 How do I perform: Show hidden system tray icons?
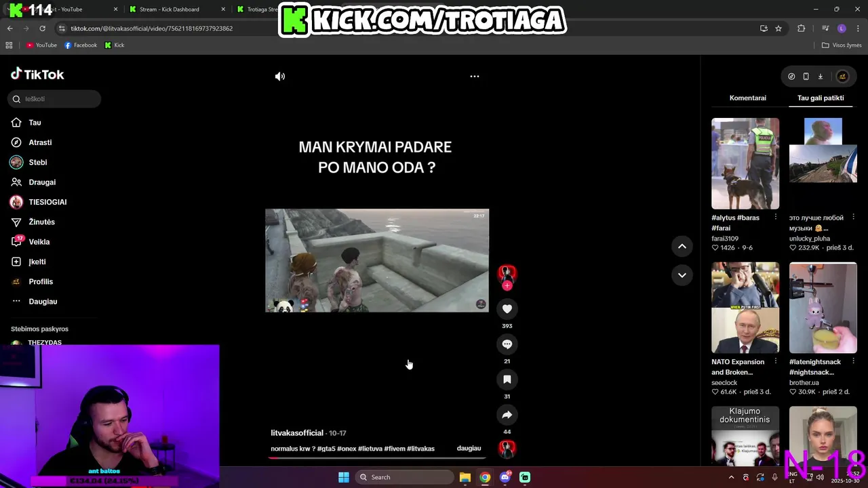point(731,477)
